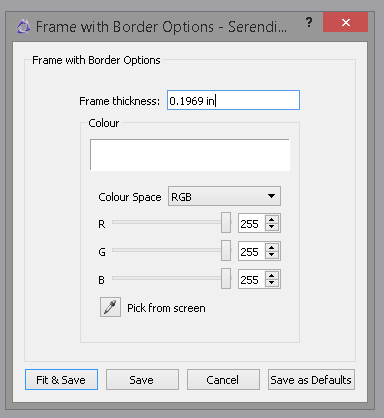384x418 pixels.
Task: Click the Frame thickness label
Action: pyautogui.click(x=119, y=101)
